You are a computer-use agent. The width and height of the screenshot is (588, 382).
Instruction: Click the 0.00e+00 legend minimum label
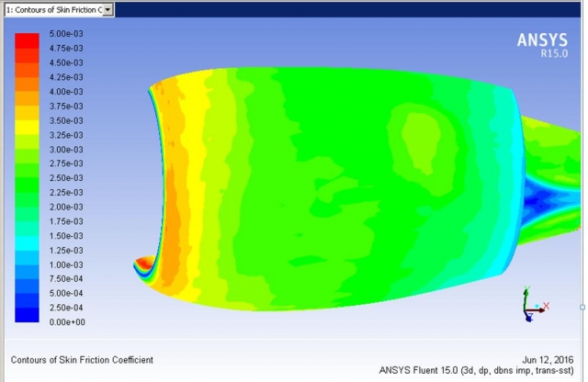click(66, 322)
